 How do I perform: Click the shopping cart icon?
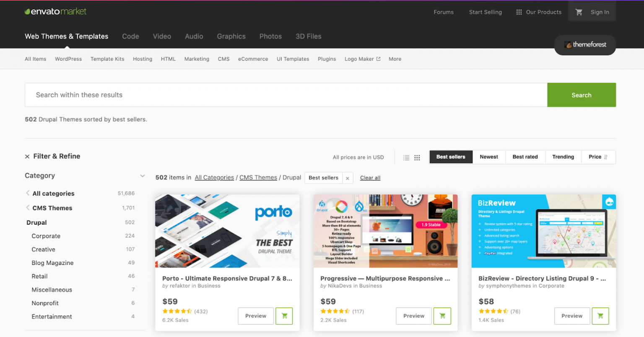pos(579,12)
